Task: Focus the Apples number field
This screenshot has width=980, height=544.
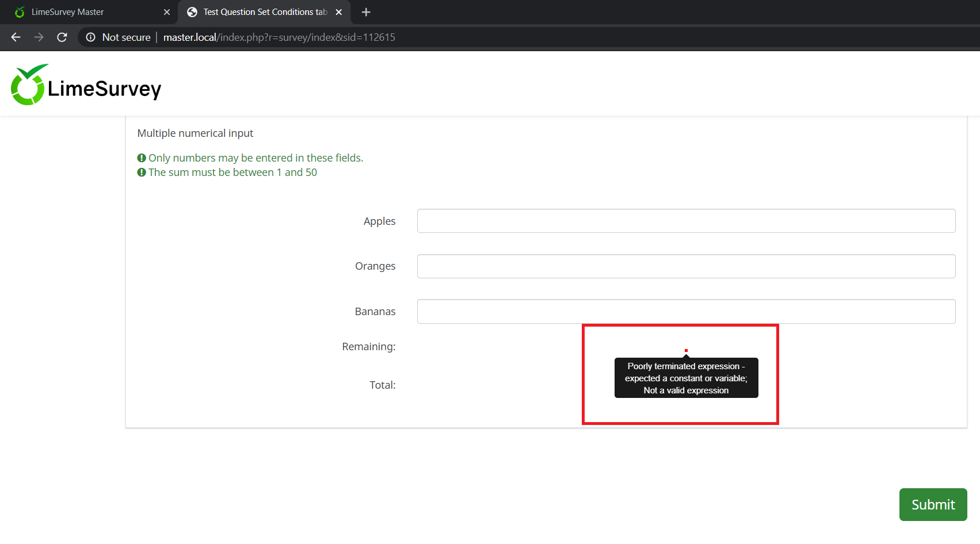Action: pos(686,221)
